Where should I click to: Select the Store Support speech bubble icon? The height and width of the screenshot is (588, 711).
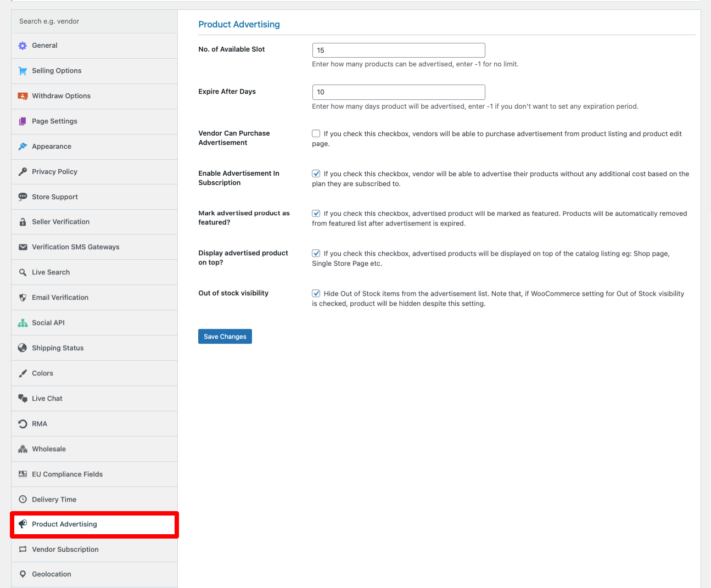[23, 197]
